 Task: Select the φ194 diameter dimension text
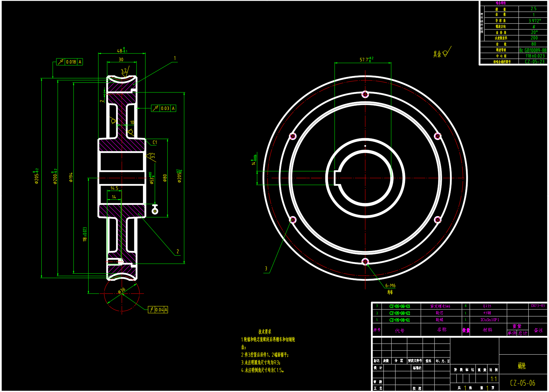pyautogui.click(x=71, y=177)
